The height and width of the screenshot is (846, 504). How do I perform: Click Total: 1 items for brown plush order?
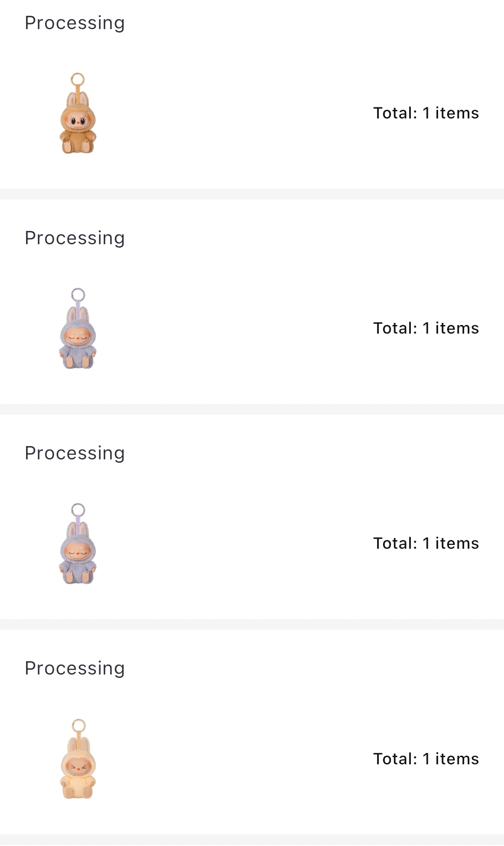pyautogui.click(x=426, y=113)
